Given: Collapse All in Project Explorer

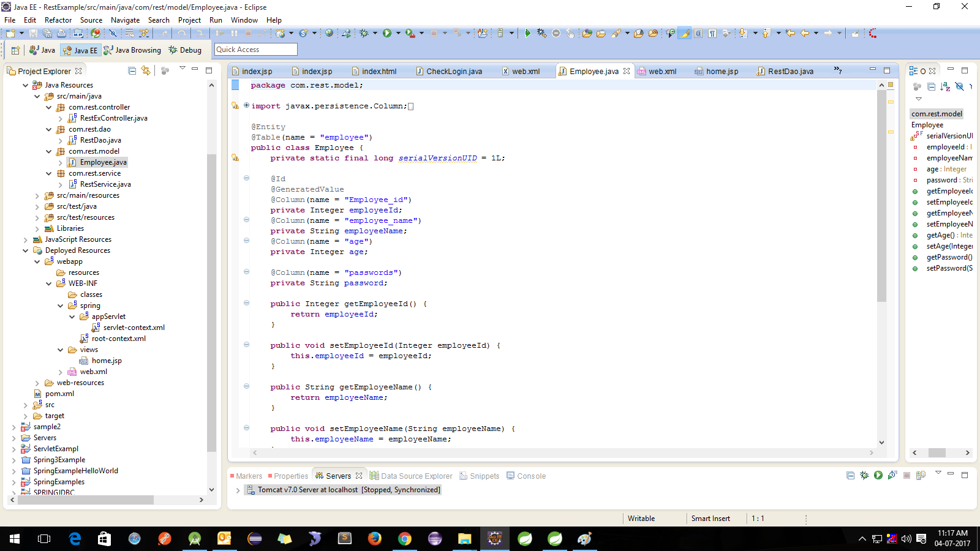Looking at the screenshot, I should point(131,70).
